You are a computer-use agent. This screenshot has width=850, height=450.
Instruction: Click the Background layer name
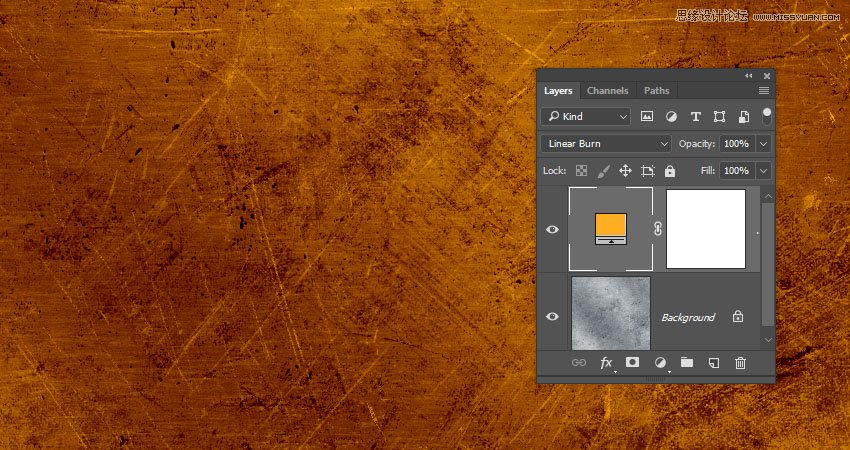click(x=688, y=318)
